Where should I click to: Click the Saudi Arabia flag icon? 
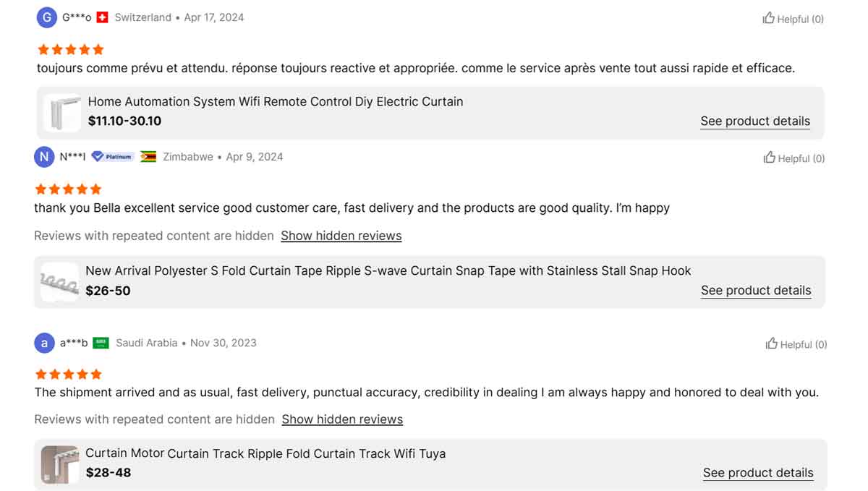(101, 343)
